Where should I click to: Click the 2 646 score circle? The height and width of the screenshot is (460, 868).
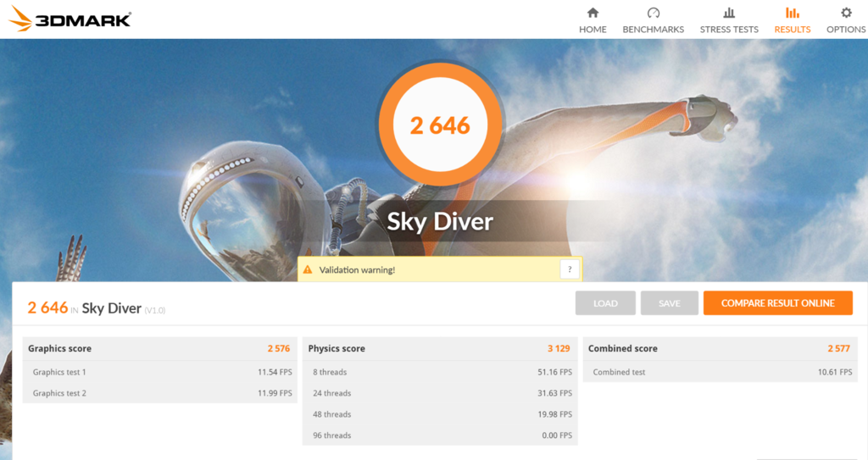(440, 125)
